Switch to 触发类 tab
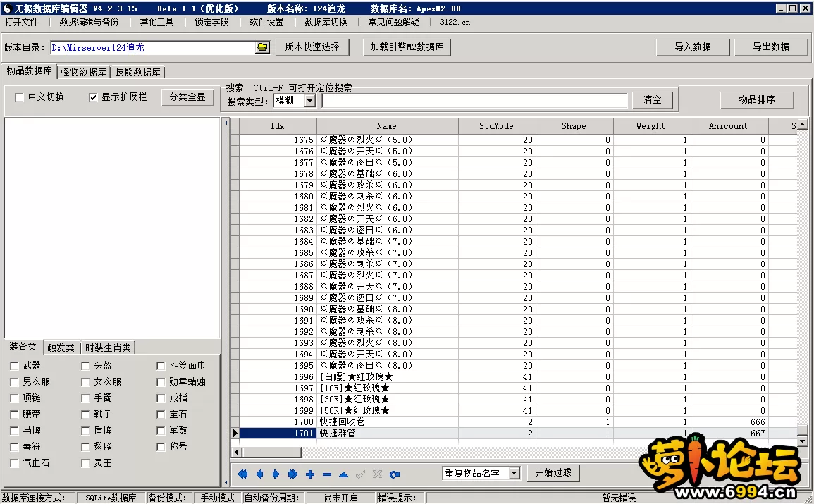Viewport: 814px width, 504px height. [61, 348]
